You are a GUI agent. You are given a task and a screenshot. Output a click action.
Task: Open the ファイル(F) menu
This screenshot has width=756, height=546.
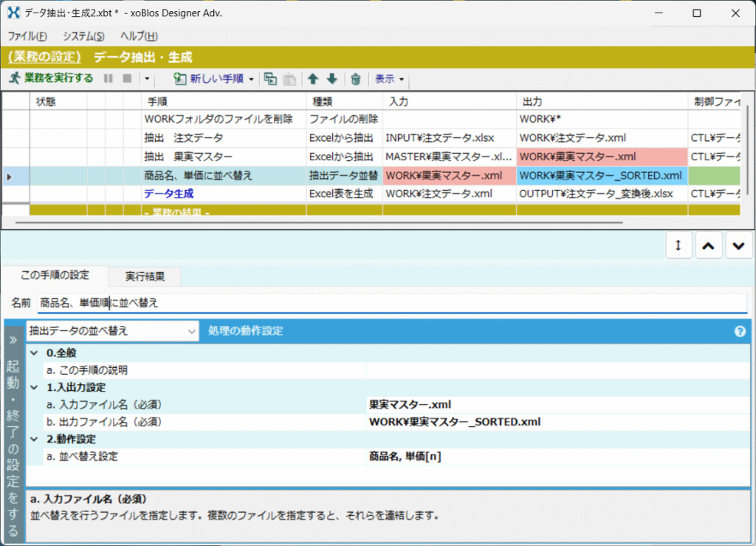tap(27, 36)
